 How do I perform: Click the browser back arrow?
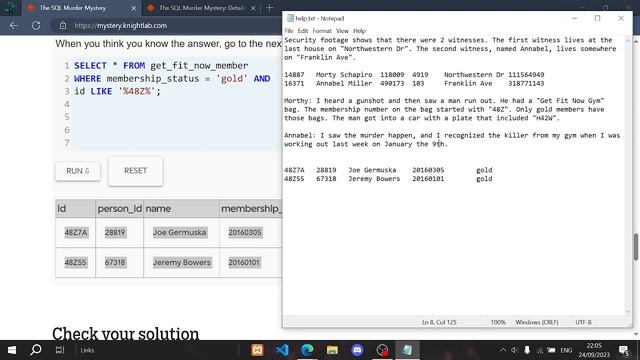(14, 25)
